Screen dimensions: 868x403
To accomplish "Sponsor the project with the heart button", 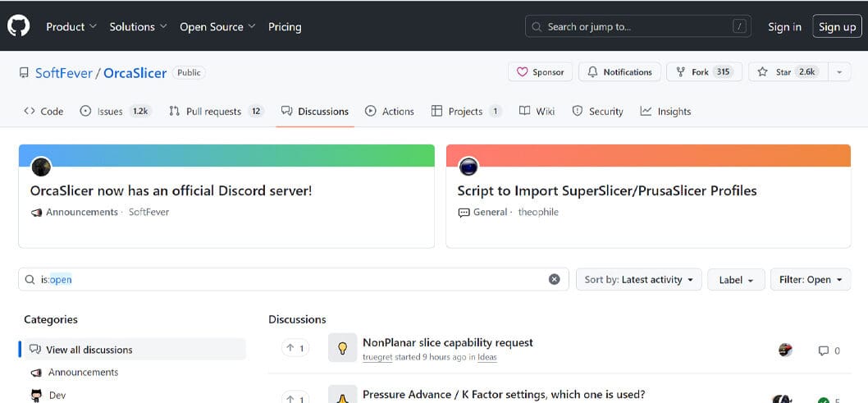I will point(541,72).
